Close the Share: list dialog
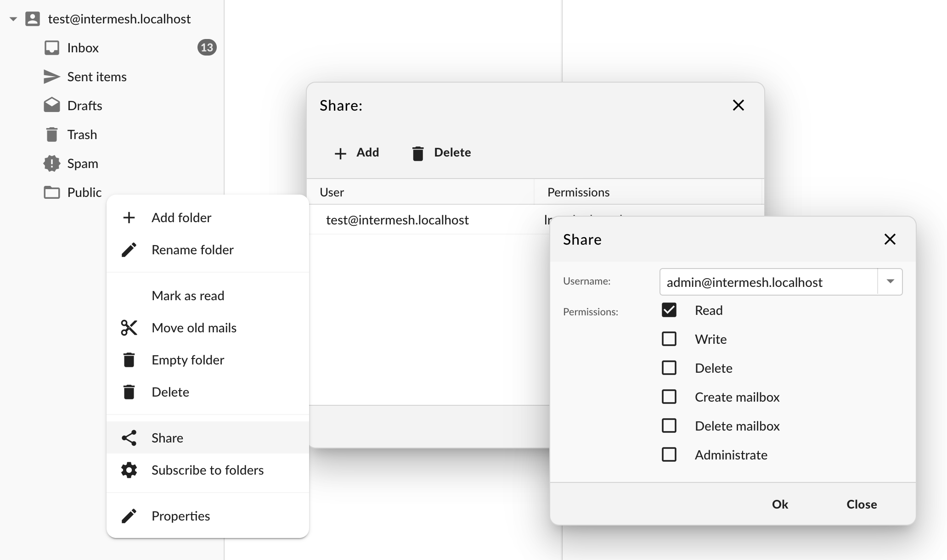The width and height of the screenshot is (947, 560). point(738,105)
